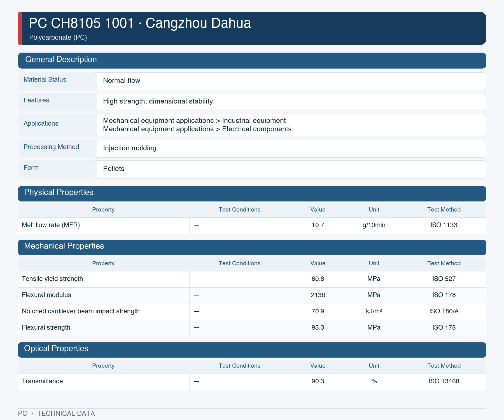Viewport: 504px width, 420px height.
Task: Select Melt flow rate (MFR) row
Action: tap(252, 226)
